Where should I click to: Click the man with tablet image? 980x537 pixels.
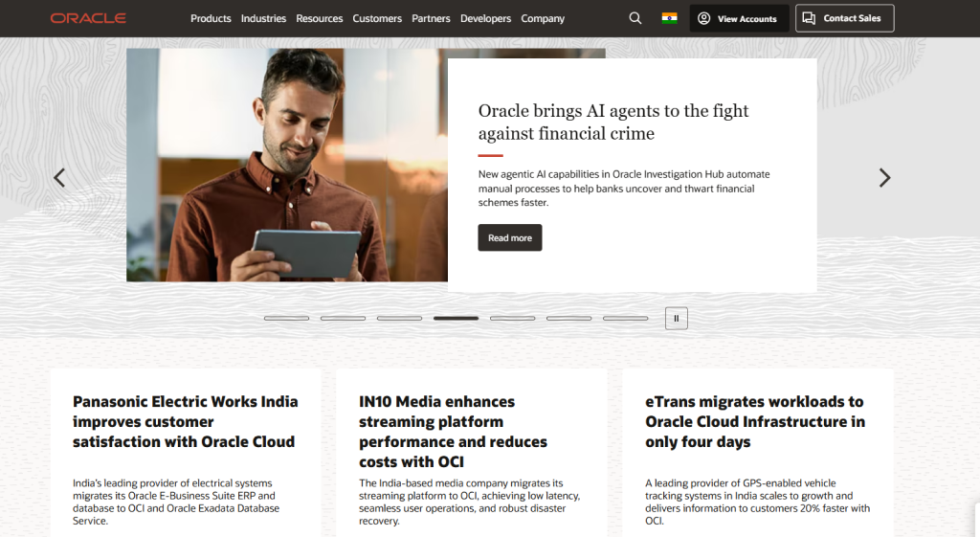tap(287, 165)
